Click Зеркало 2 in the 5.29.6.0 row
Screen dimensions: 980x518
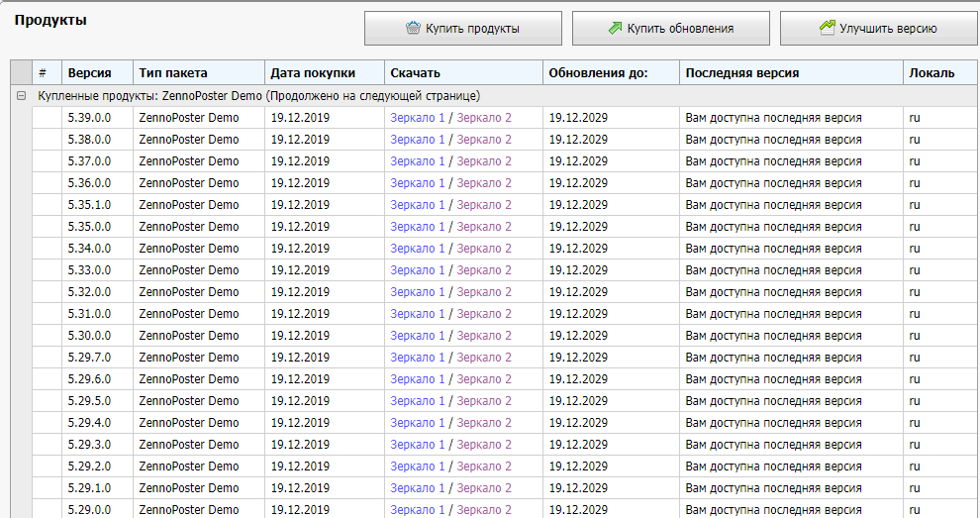(x=484, y=379)
